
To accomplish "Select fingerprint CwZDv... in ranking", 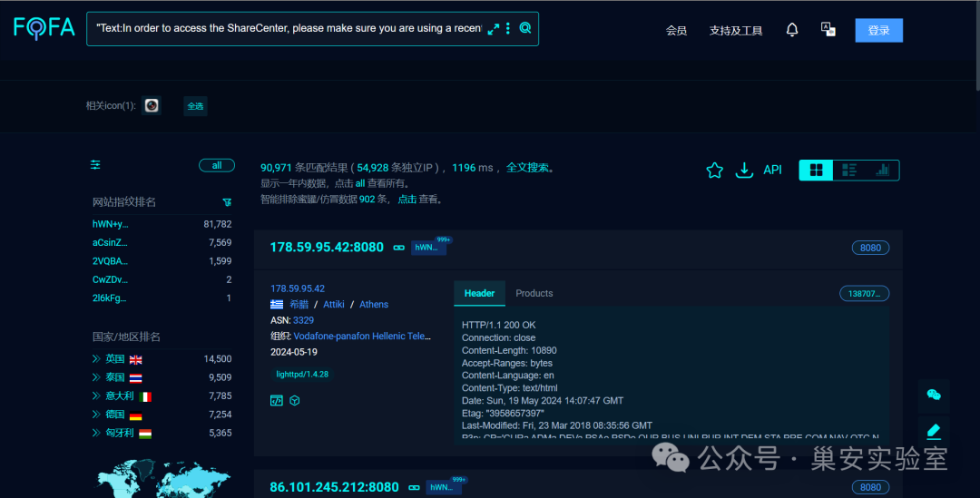I will point(110,280).
